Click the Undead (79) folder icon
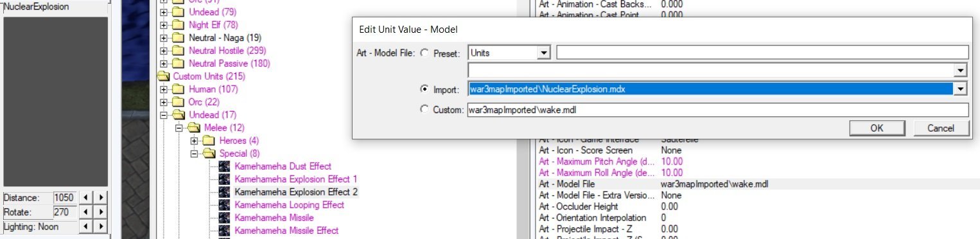Image resolution: width=980 pixels, height=239 pixels. click(179, 12)
